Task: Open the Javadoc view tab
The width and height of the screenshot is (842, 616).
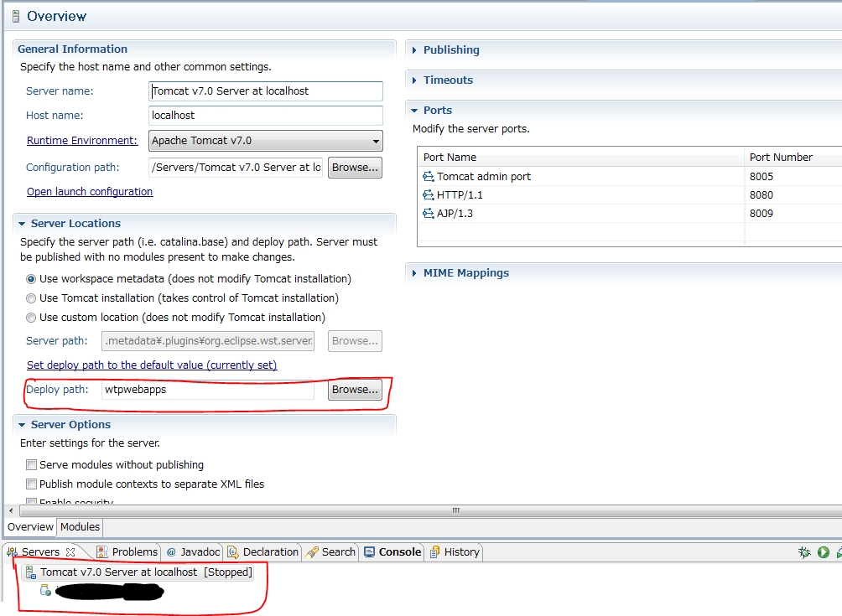Action: 193,552
